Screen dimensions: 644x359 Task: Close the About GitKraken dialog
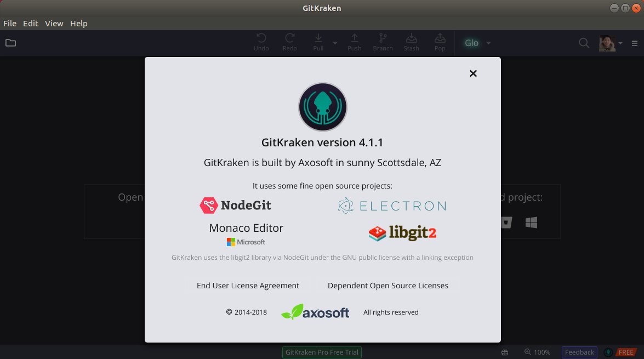coord(473,73)
